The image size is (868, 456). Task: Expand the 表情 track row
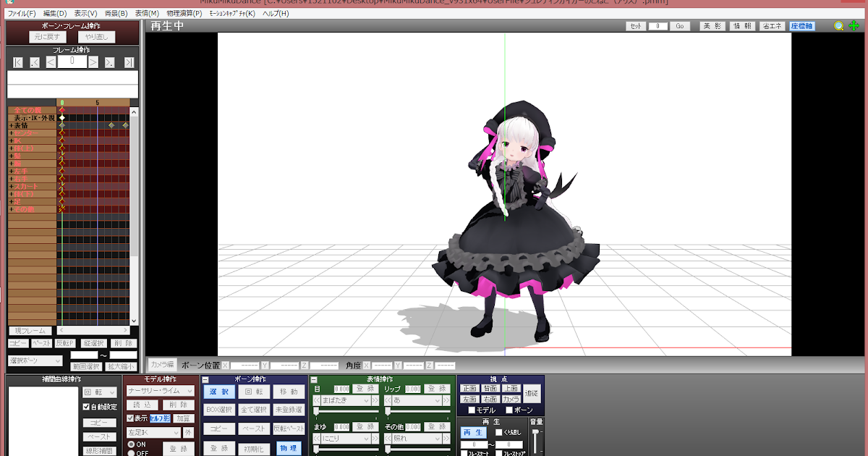[11, 125]
